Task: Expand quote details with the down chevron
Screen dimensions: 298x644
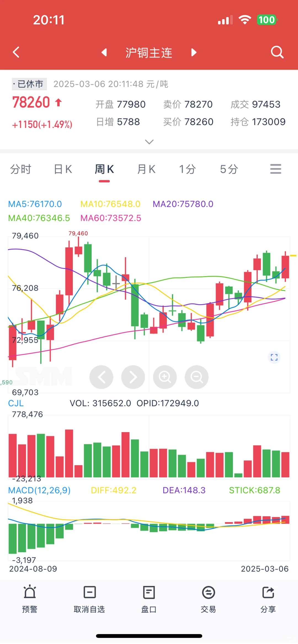Action: [x=149, y=142]
